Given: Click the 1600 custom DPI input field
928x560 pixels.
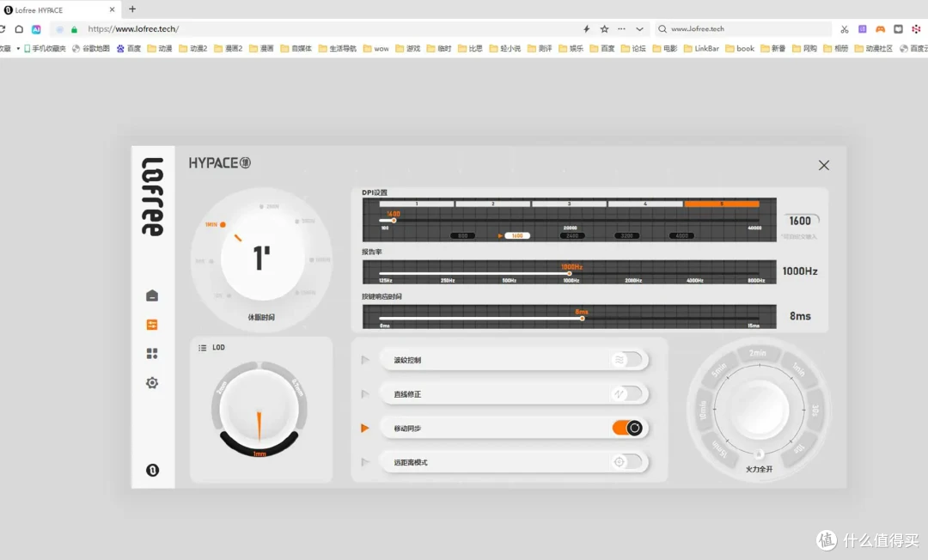Looking at the screenshot, I should pyautogui.click(x=800, y=221).
